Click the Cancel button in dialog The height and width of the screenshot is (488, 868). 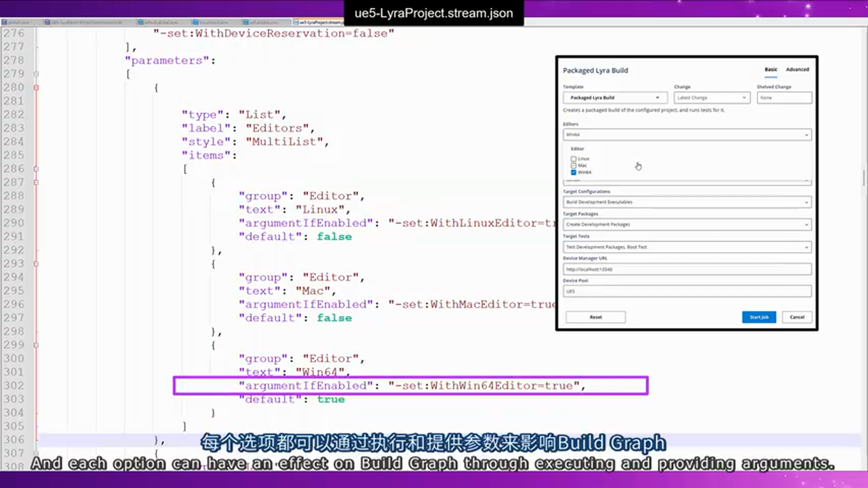click(797, 317)
